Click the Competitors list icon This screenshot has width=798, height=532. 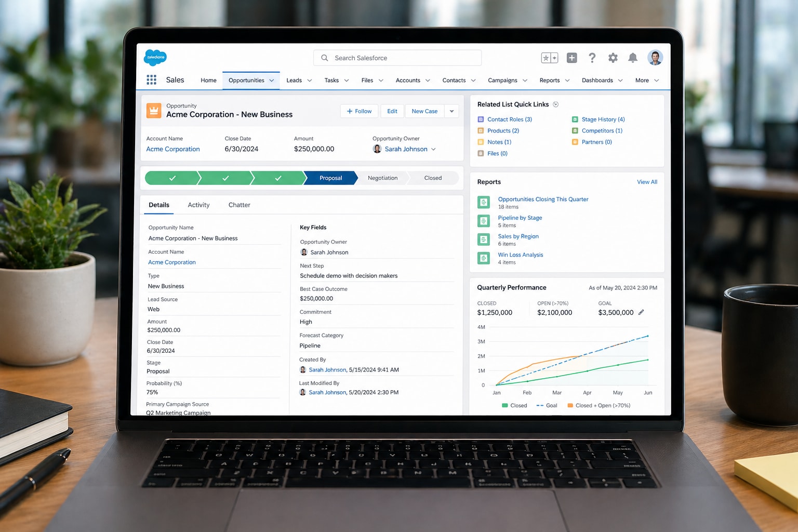(575, 131)
